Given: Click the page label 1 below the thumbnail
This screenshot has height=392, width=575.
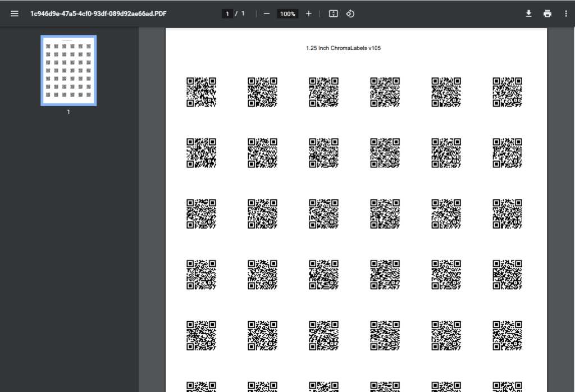Looking at the screenshot, I should pyautogui.click(x=68, y=112).
